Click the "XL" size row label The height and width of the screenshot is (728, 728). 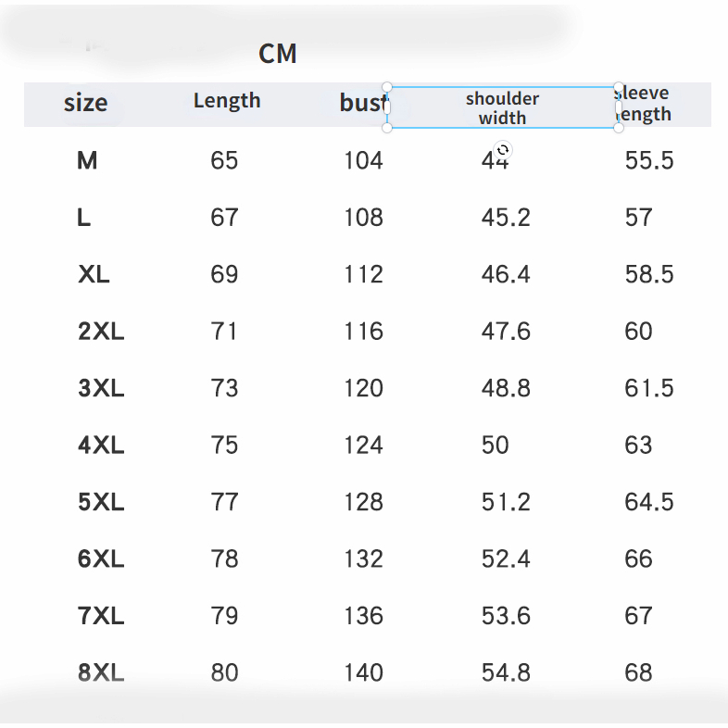[x=94, y=275]
